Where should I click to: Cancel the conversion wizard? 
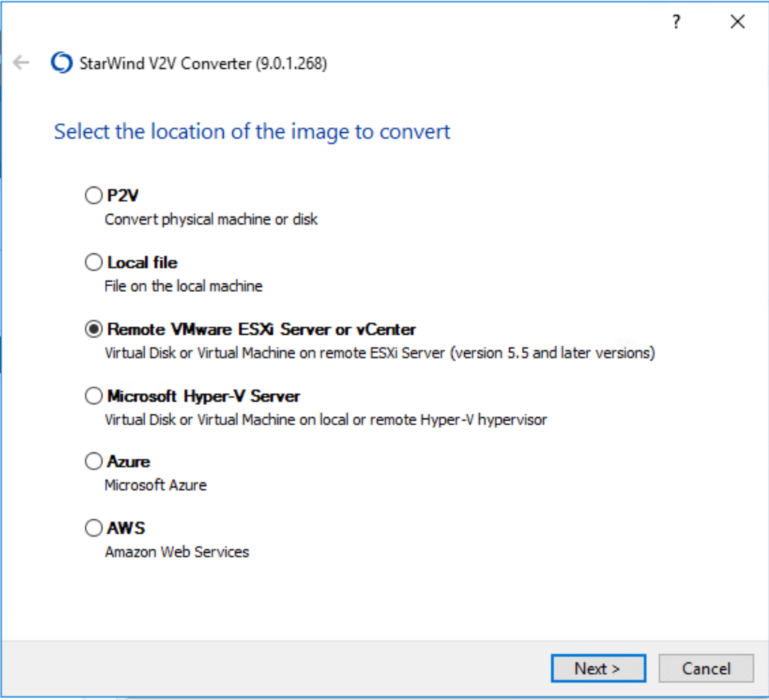tap(706, 668)
